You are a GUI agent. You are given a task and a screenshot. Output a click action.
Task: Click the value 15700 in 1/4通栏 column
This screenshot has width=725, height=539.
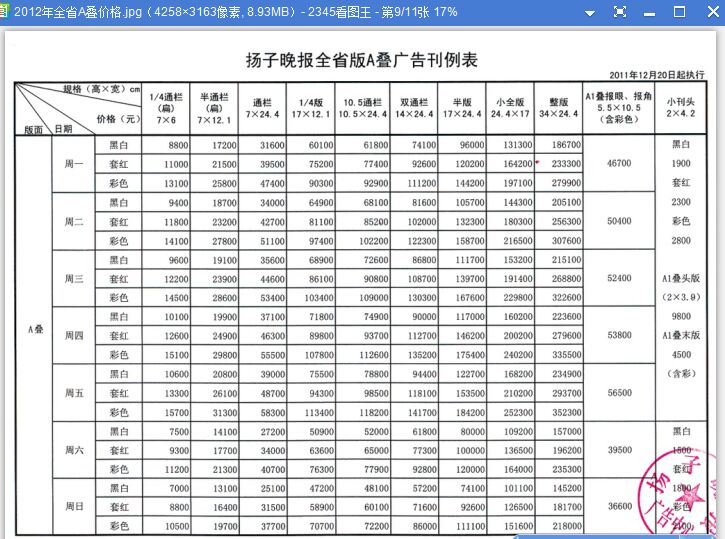click(176, 412)
